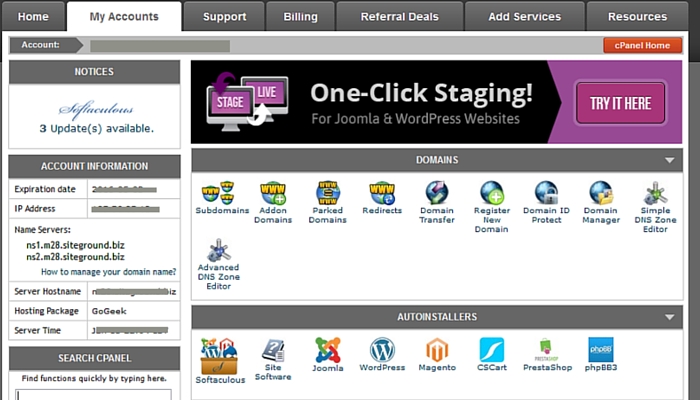Viewport: 700px width, 400px height.
Task: Launch the Domain Manager
Action: (x=601, y=203)
